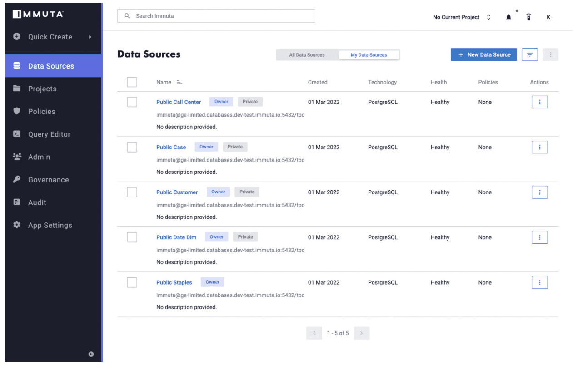Open header more-options dots menu
Viewport: 588px width, 374px height.
(x=550, y=54)
